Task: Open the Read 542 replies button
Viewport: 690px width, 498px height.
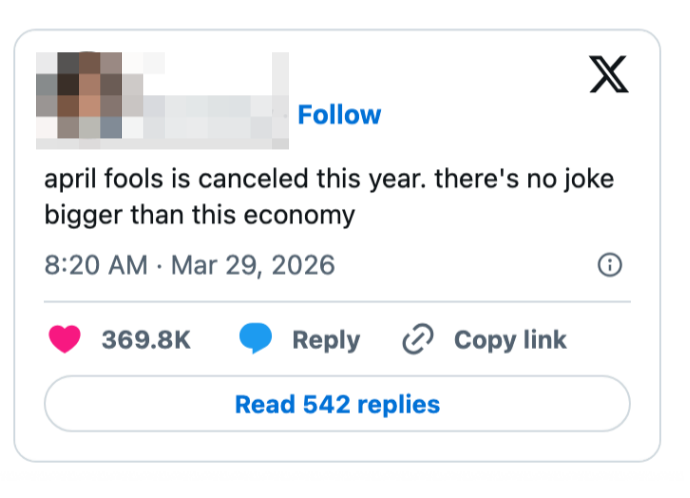Action: (337, 404)
